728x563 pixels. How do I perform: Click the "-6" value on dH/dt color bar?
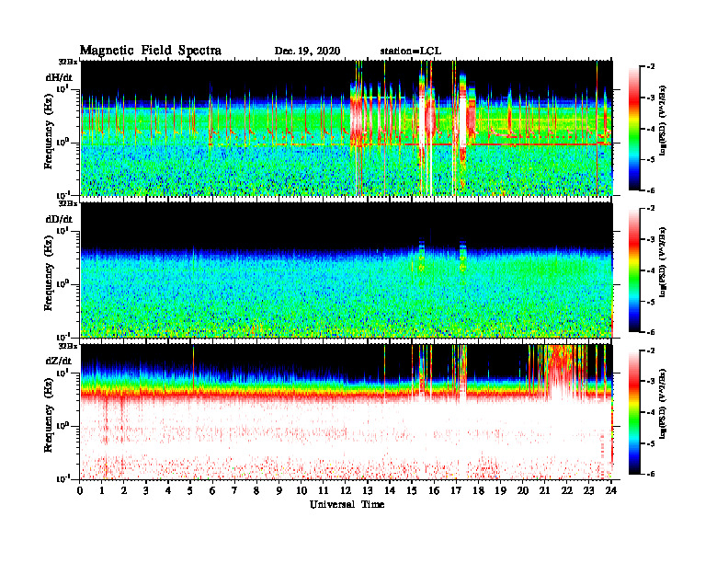tap(650, 190)
